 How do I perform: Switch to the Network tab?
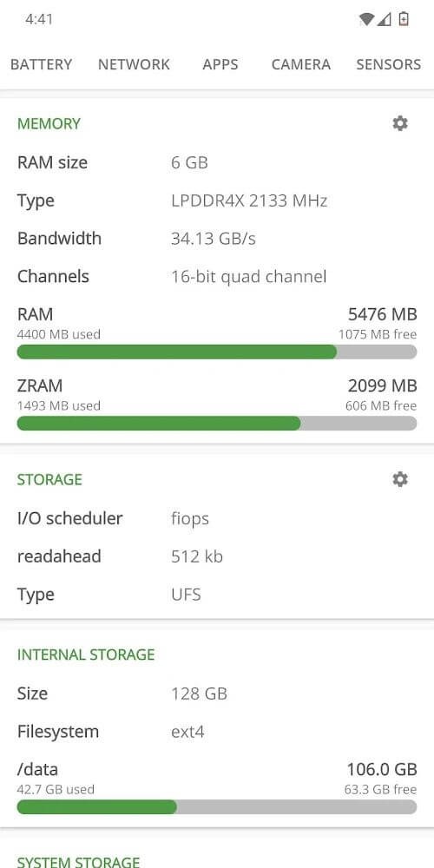(x=134, y=64)
